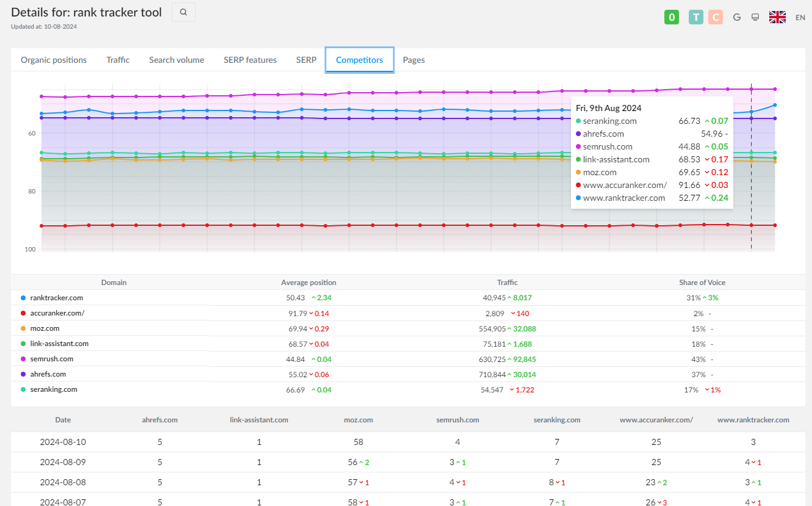
Task: Click the salmon C badge
Action: click(716, 17)
